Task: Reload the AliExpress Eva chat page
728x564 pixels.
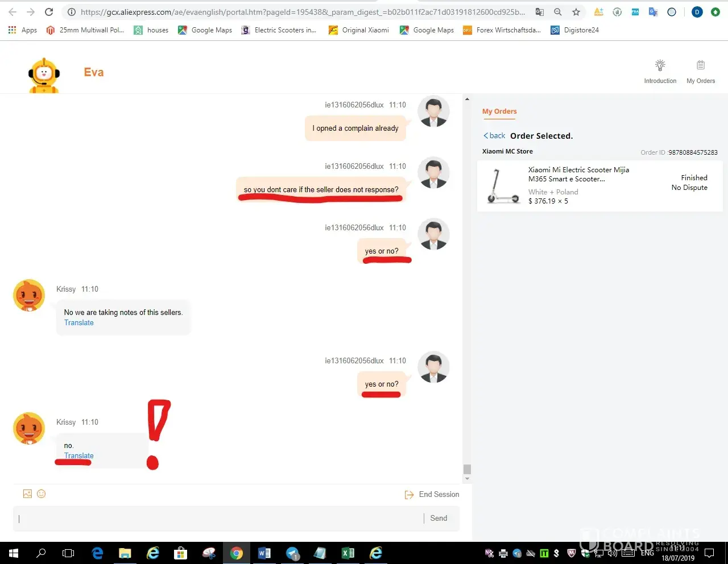Action: tap(49, 12)
